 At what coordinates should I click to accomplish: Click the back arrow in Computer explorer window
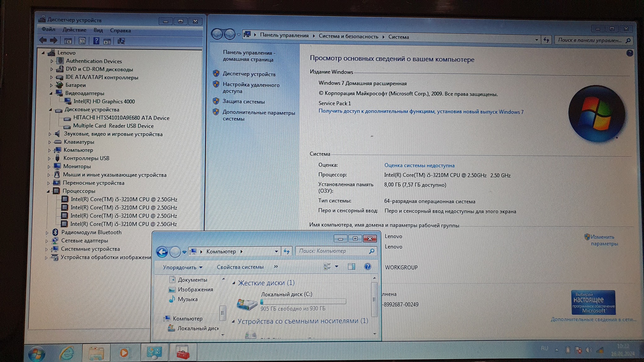162,252
